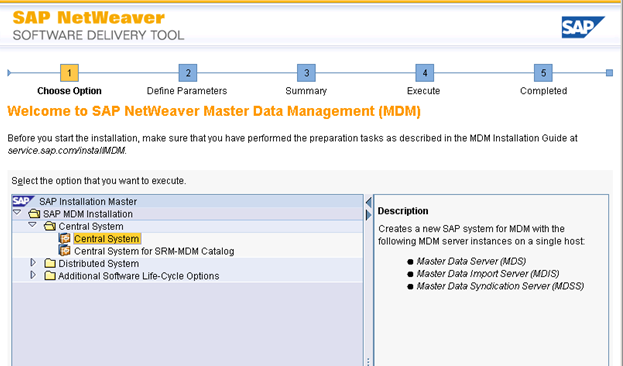Click the Choose Option step label
623x366 pixels.
point(69,91)
